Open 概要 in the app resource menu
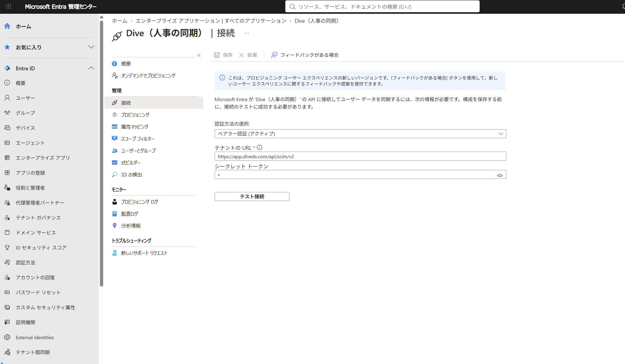Viewport: 625px width, 364px height. (126, 64)
